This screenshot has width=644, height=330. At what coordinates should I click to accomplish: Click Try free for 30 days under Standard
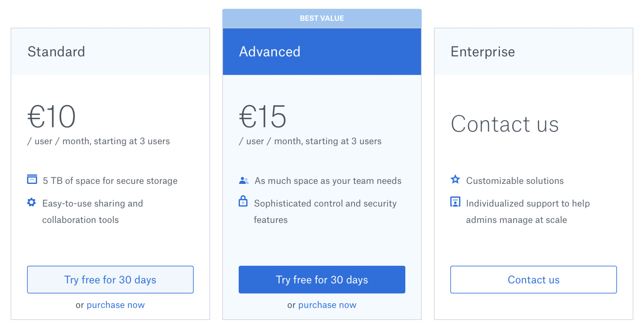pyautogui.click(x=110, y=279)
